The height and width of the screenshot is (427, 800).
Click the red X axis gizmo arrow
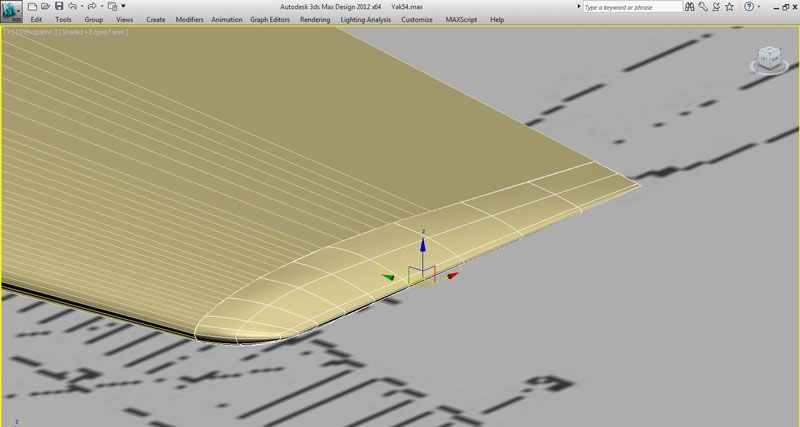click(x=453, y=275)
